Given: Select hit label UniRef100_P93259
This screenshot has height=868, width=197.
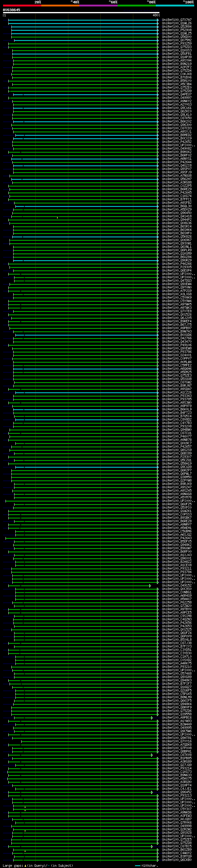Looking at the screenshot, I should pyautogui.click(x=177, y=43).
